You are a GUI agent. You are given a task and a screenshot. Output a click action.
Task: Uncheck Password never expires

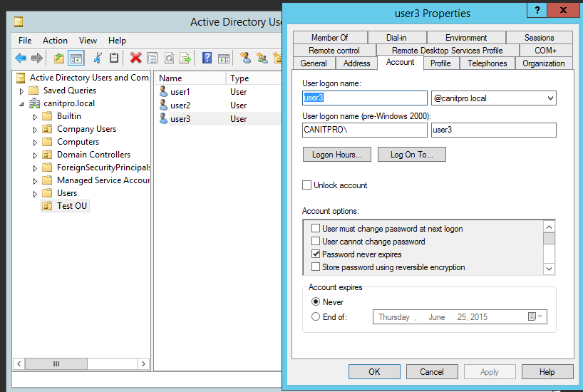tap(316, 254)
